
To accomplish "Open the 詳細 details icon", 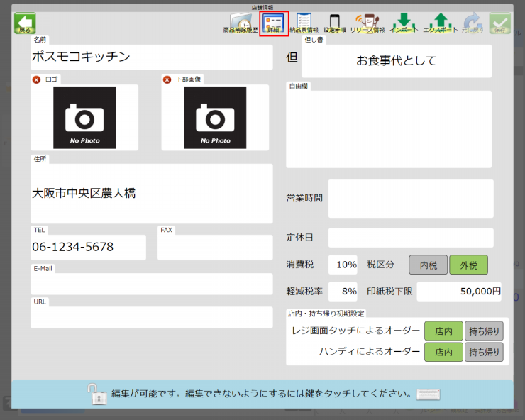I will 274,23.
